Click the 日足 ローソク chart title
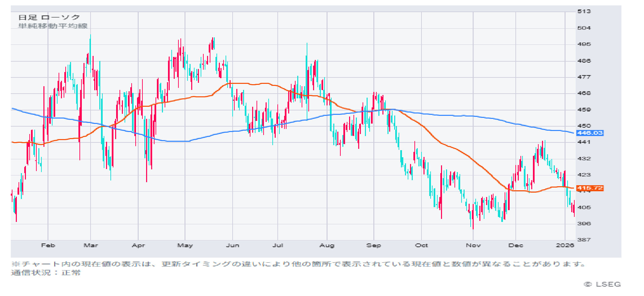 point(49,18)
